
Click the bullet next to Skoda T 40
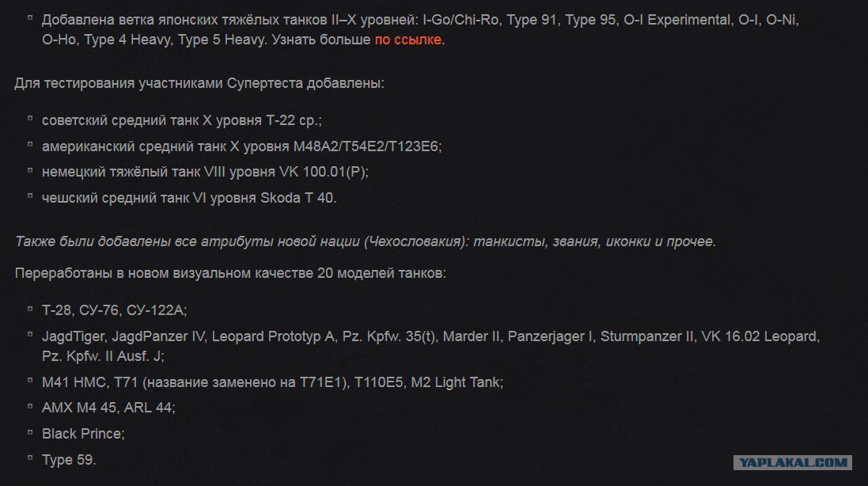pyautogui.click(x=30, y=196)
